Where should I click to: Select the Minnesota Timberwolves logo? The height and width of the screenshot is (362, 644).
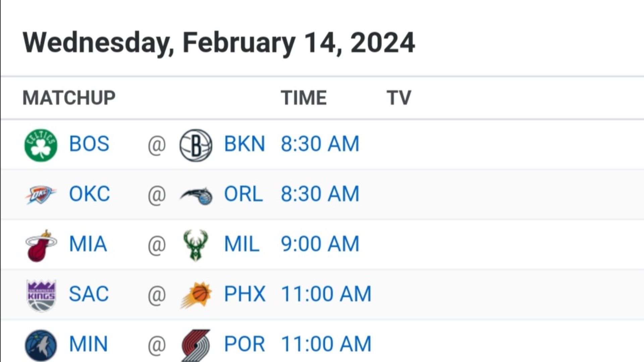point(41,346)
